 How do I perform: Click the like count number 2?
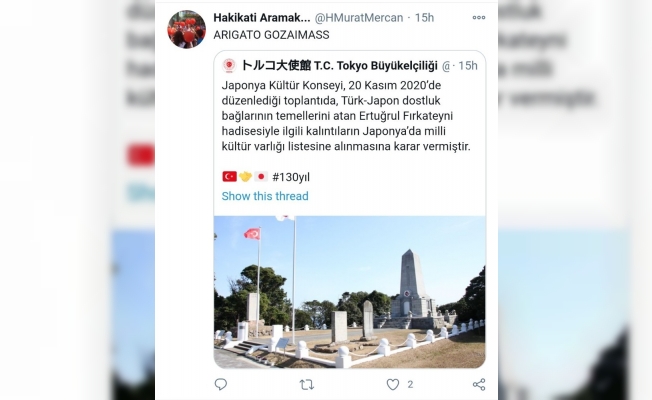410,384
